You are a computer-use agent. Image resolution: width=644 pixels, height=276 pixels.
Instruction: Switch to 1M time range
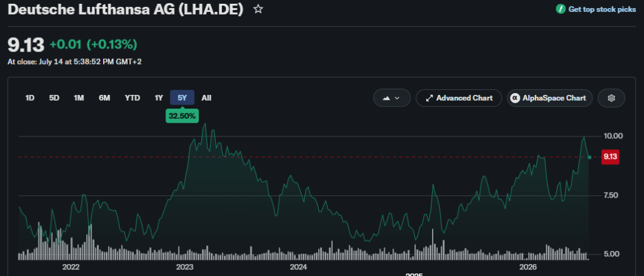pos(79,97)
